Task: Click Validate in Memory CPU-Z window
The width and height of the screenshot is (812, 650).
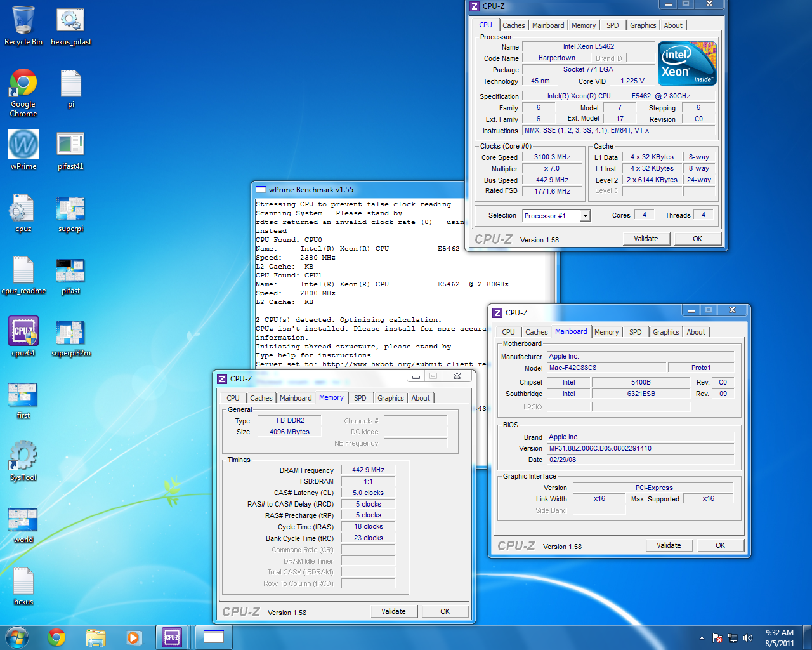Action: (393, 611)
